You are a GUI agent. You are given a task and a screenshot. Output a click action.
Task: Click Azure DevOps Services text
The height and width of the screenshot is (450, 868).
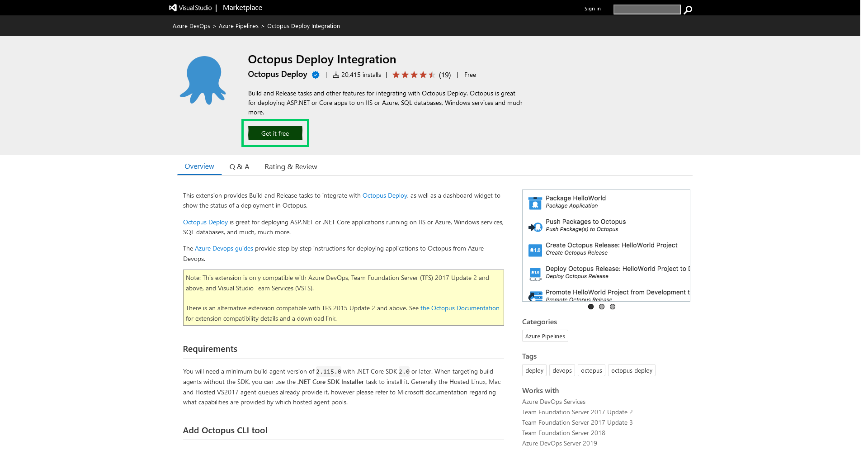(554, 402)
